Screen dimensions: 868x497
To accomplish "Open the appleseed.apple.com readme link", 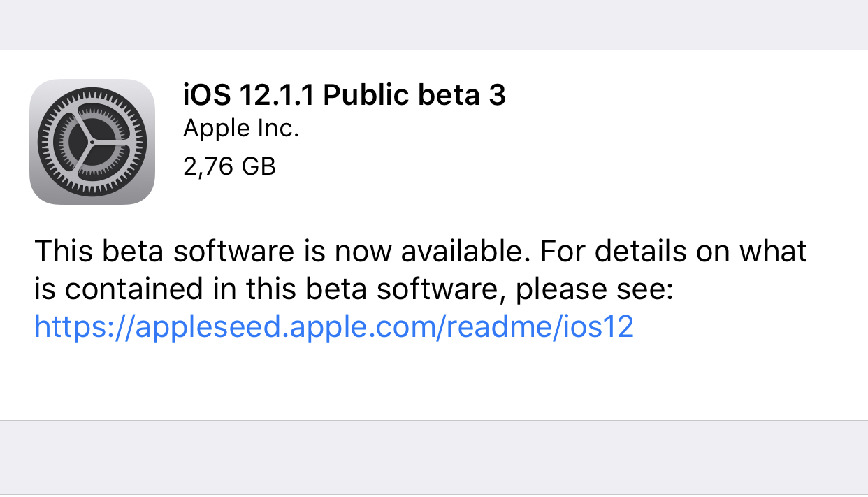I will 334,327.
